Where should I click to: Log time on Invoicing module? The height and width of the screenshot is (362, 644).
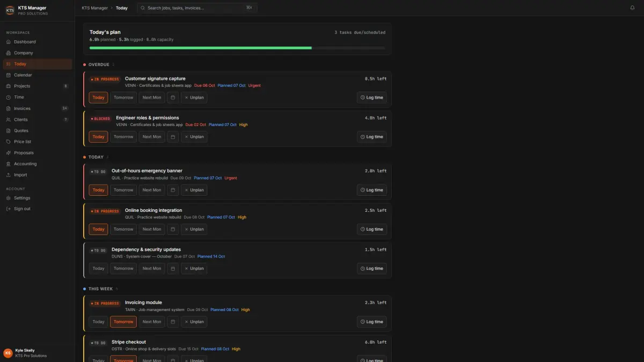click(x=372, y=322)
